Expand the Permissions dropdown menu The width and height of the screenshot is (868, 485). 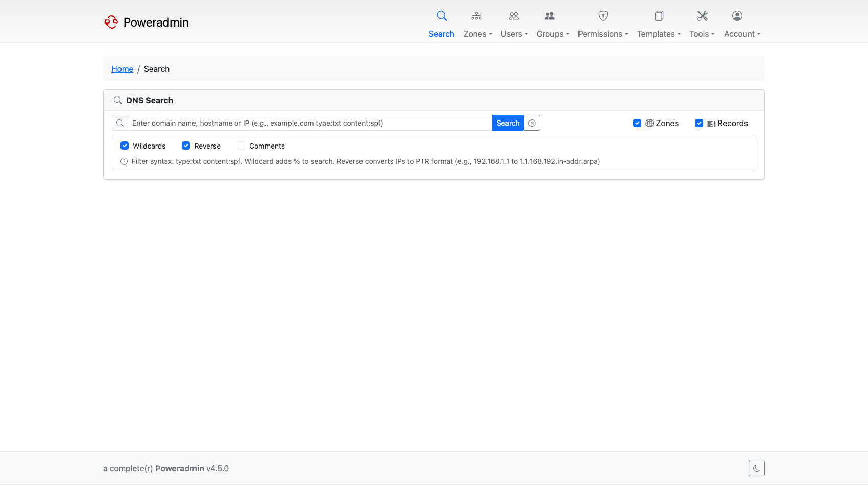[603, 34]
